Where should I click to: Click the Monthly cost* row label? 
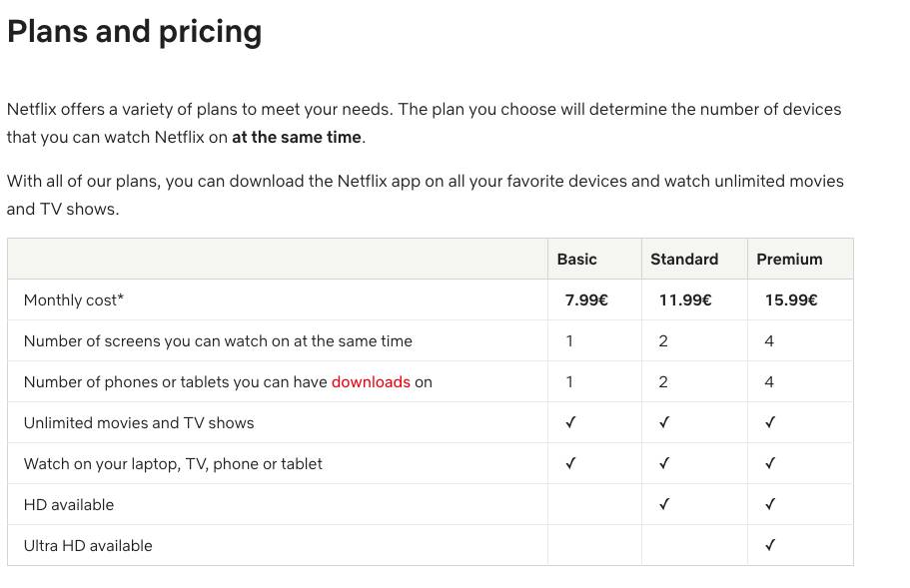coord(74,300)
